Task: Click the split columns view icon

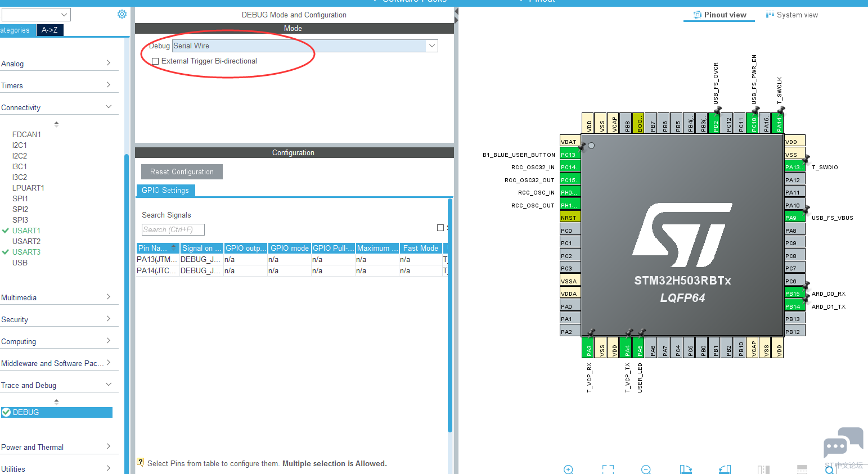Action: 763,470
